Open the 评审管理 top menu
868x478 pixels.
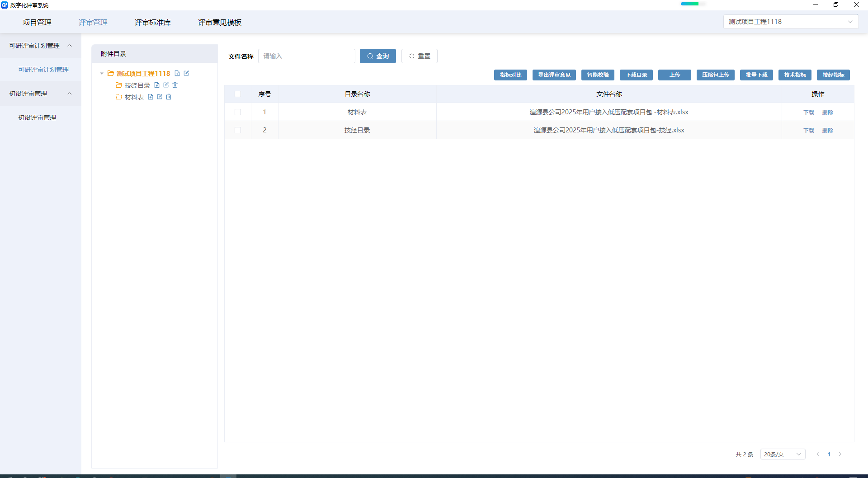tap(93, 22)
